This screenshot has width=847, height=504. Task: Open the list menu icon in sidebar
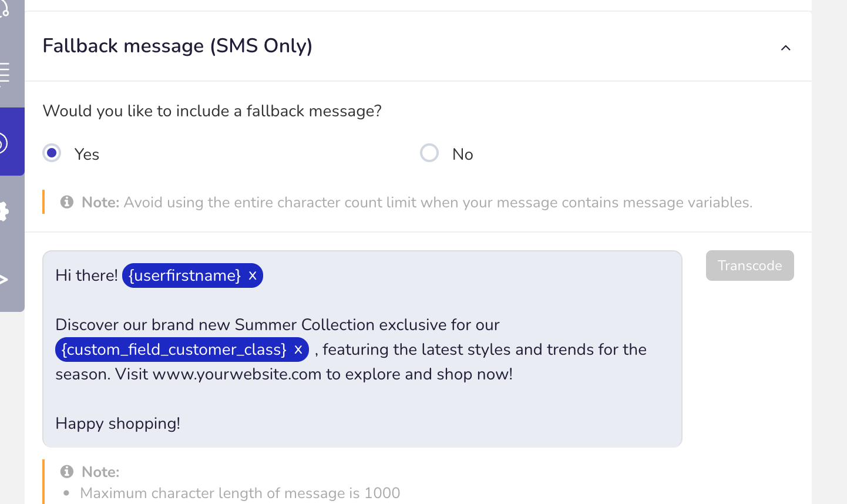[5, 73]
